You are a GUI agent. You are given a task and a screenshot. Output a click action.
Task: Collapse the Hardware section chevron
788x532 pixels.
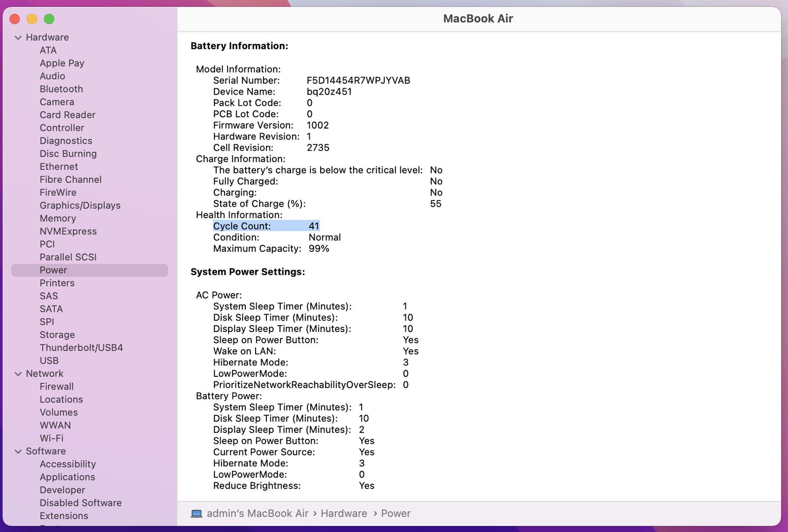18,37
